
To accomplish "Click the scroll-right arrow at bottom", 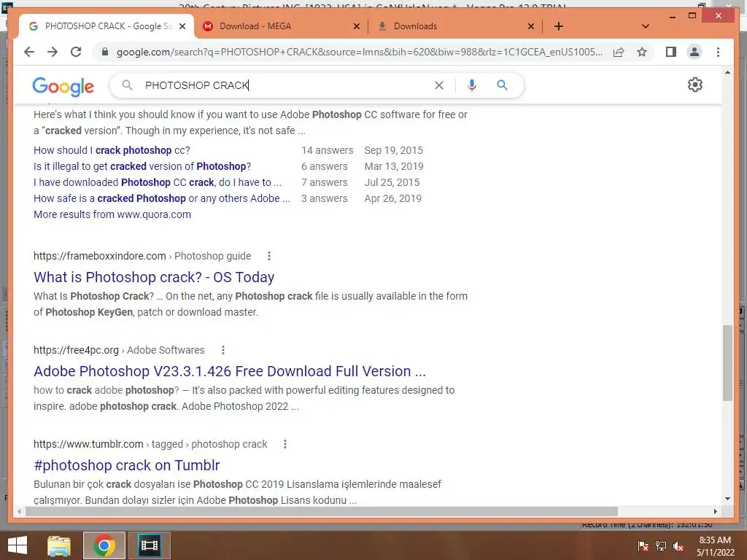I will pos(715,511).
